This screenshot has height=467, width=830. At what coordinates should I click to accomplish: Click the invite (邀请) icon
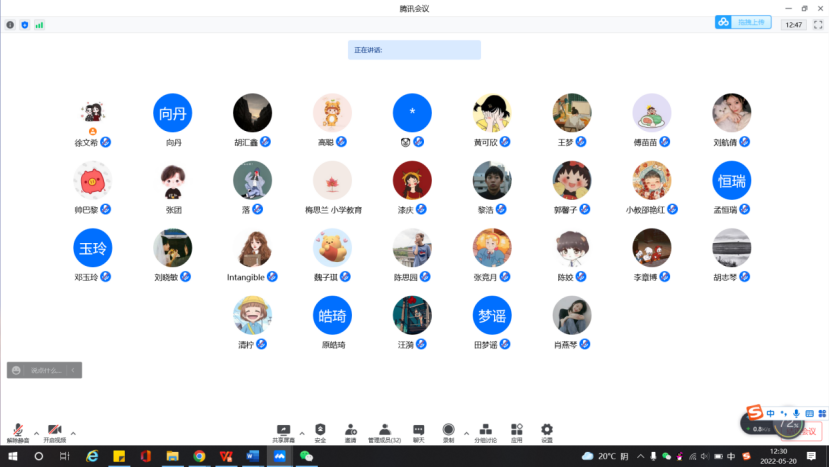click(x=350, y=431)
